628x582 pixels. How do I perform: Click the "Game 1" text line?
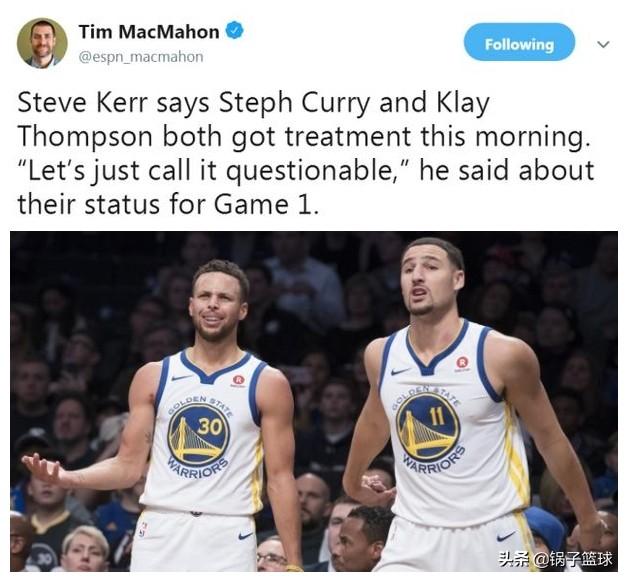pos(168,204)
